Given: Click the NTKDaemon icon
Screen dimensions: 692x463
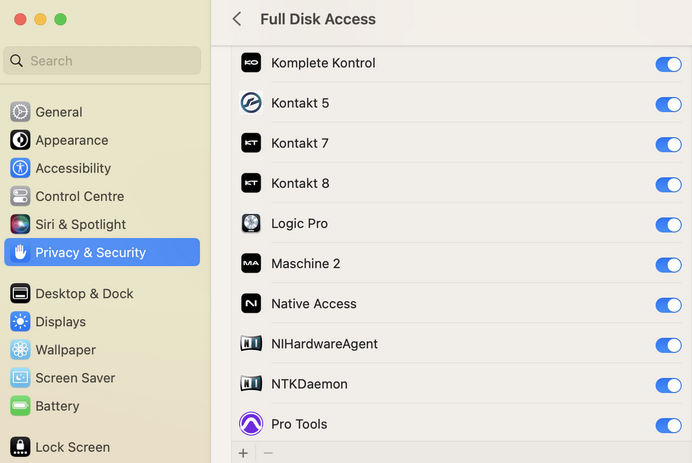Looking at the screenshot, I should [x=251, y=384].
